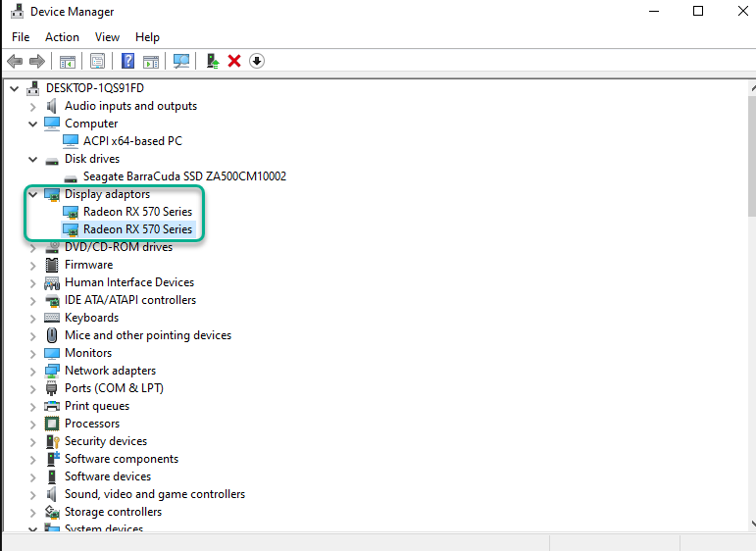Toggle the action pane toolbar icon
The image size is (756, 551).
coord(151,61)
